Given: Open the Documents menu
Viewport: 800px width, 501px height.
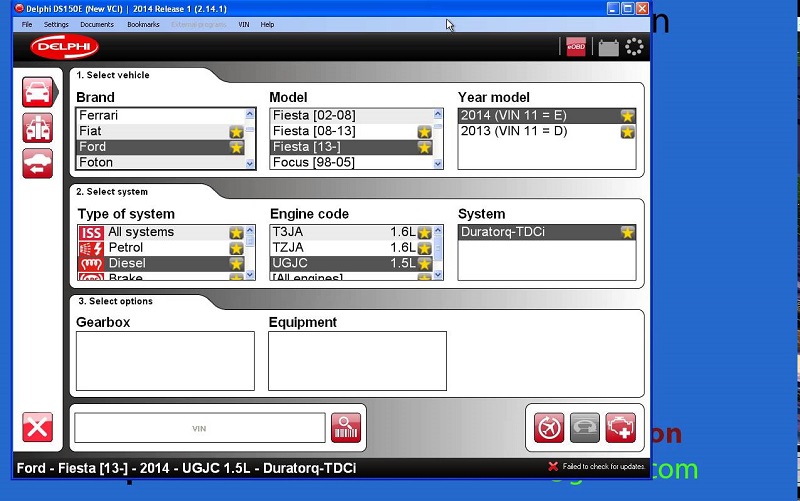Looking at the screenshot, I should click(97, 24).
